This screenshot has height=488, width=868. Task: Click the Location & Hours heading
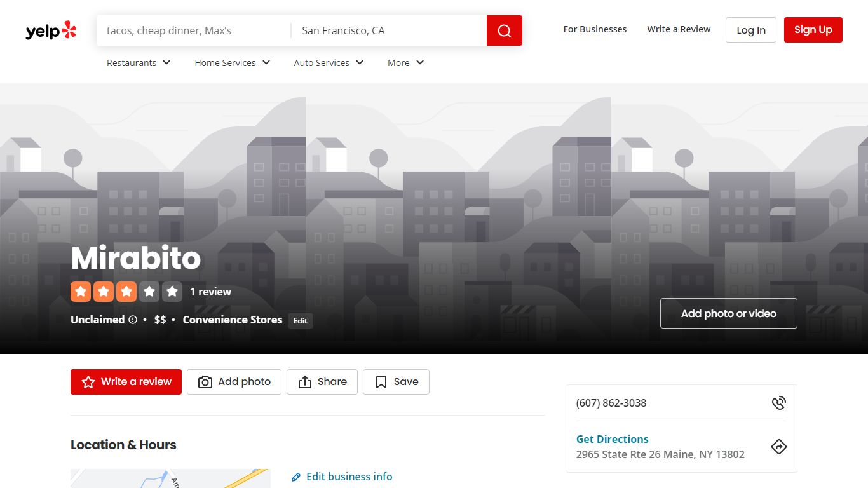pyautogui.click(x=123, y=445)
